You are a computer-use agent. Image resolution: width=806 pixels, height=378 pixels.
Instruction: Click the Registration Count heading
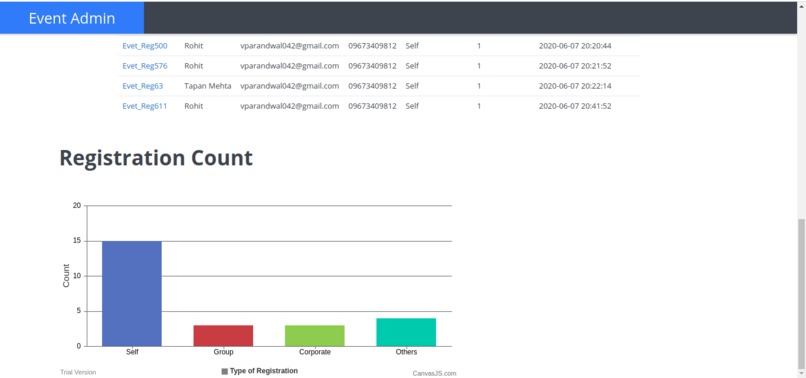156,158
